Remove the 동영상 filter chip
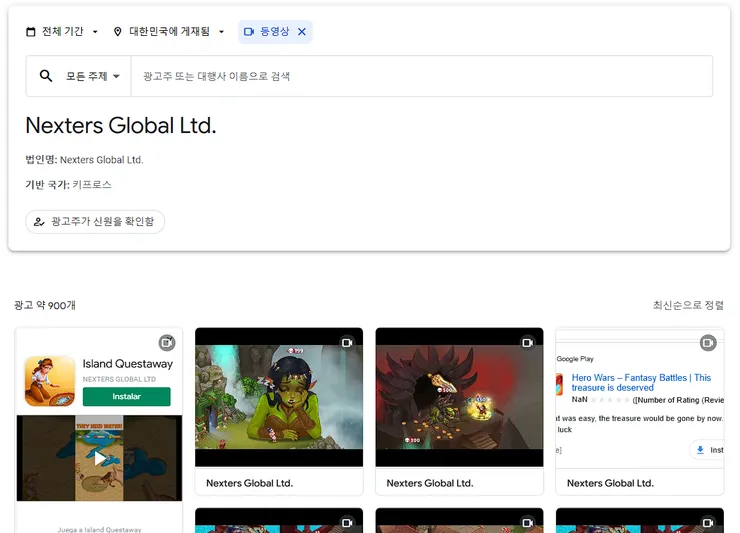The image size is (740, 533). click(x=302, y=32)
